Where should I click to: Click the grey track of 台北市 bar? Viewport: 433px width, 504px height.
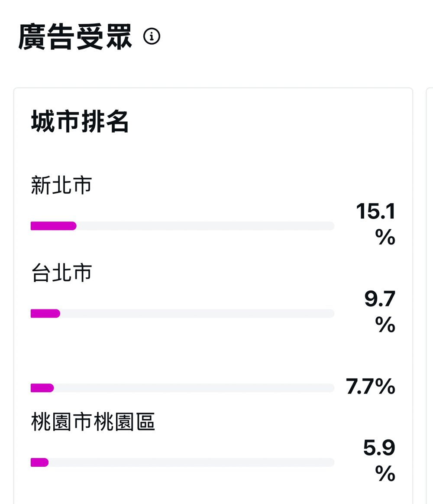[x=197, y=313]
